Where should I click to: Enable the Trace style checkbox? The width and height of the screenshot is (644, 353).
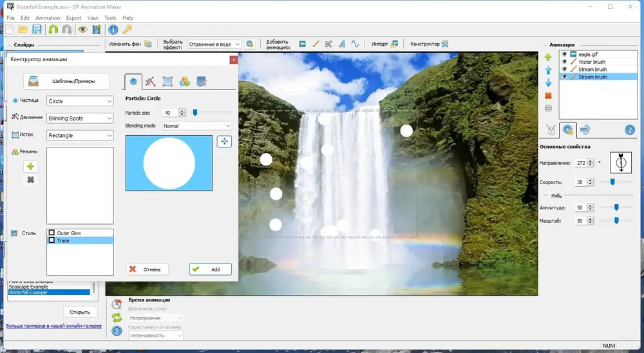[x=52, y=240]
